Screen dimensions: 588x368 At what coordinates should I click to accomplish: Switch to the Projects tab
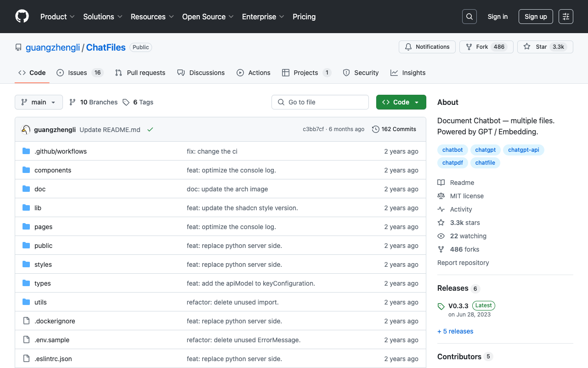[x=306, y=73]
